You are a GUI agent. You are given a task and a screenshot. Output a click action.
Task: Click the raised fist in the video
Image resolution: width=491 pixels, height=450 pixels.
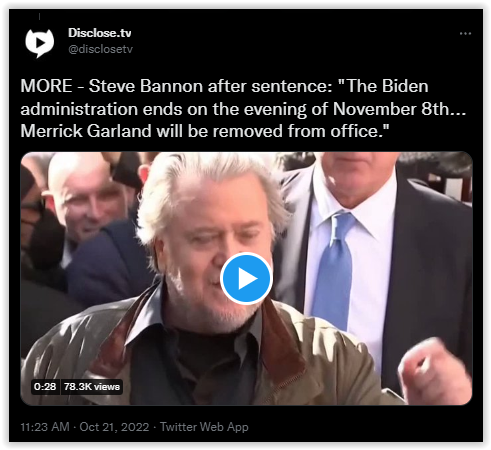432,368
